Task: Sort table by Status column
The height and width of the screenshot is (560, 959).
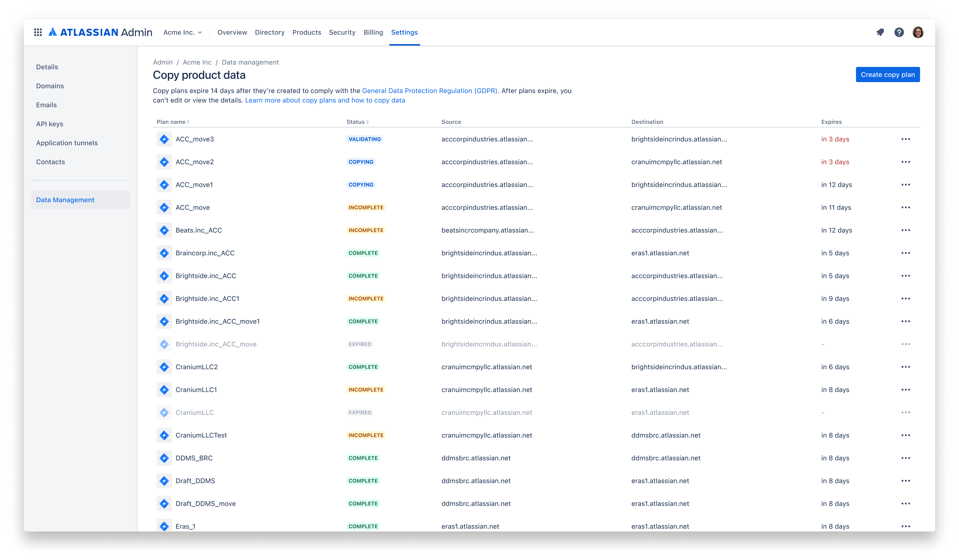Action: click(358, 122)
